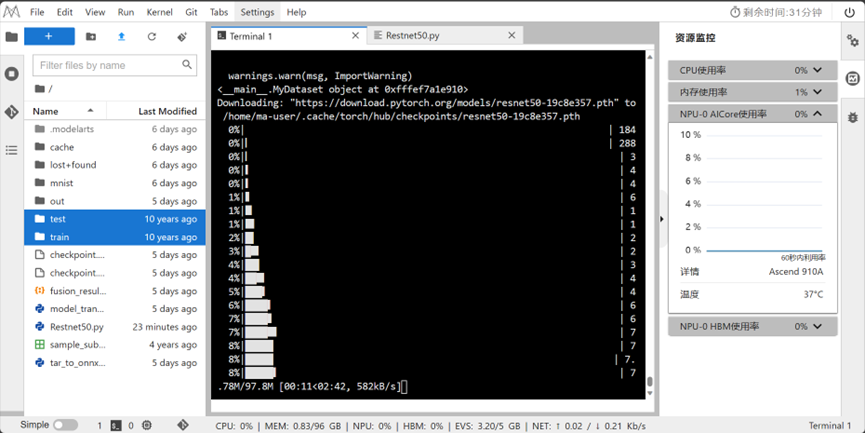The width and height of the screenshot is (865, 433).
Task: Open property inspector gears icon on right sidebar
Action: tap(853, 41)
